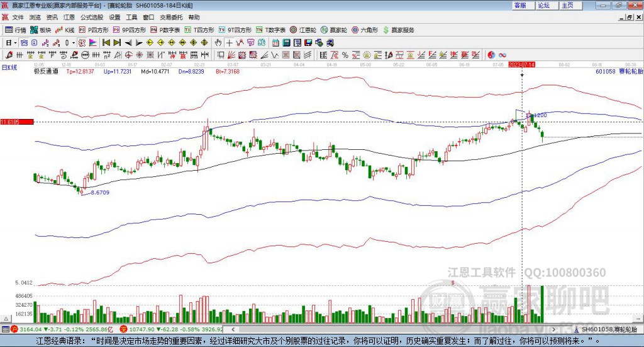Click Shenzhen index 10747.90 in status bar
Image resolution: width=644 pixels, height=347 pixels.
coord(142,329)
